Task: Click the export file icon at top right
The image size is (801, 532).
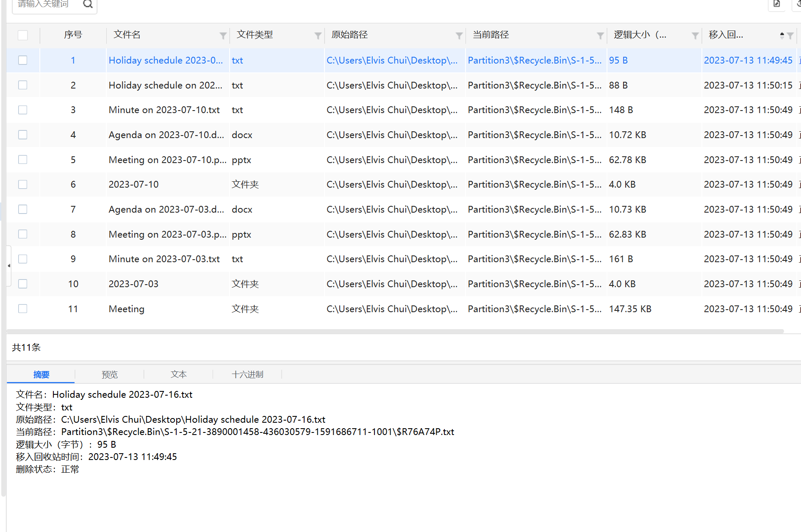Action: click(777, 4)
